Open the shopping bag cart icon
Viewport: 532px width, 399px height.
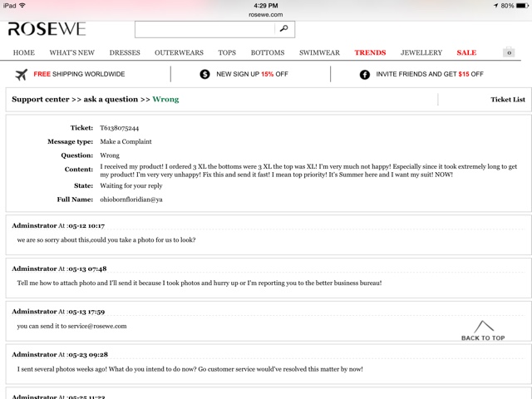pos(509,52)
